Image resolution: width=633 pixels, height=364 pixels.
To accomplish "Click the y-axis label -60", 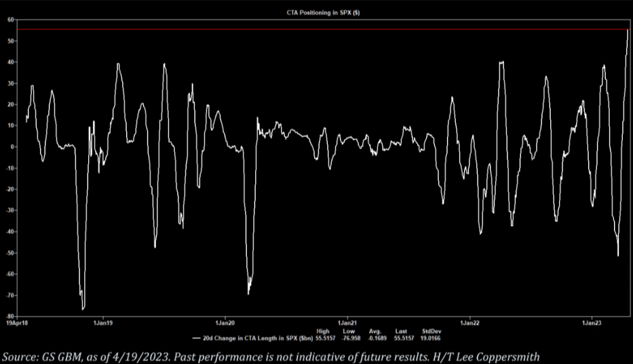I will (9, 274).
